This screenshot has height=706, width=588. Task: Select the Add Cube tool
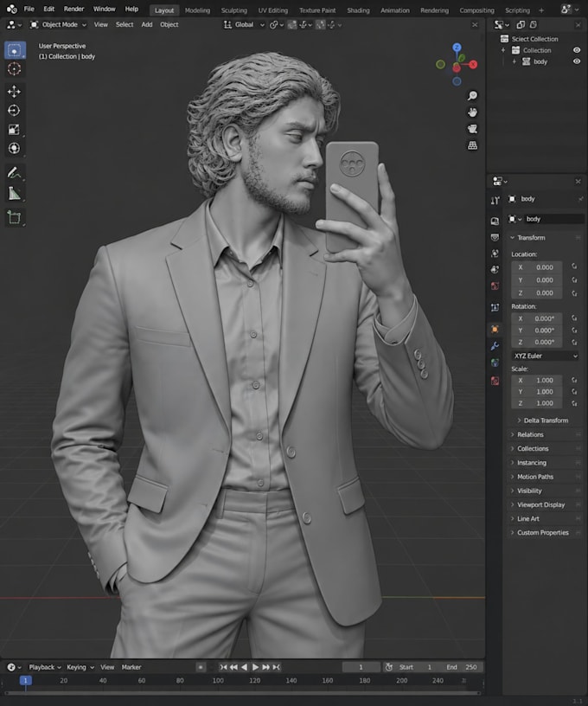(15, 217)
